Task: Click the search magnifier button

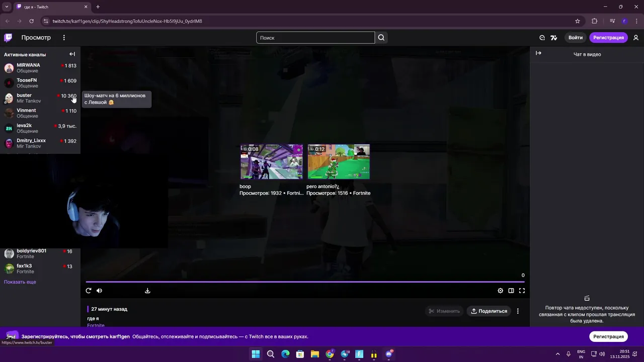Action: pos(381,38)
